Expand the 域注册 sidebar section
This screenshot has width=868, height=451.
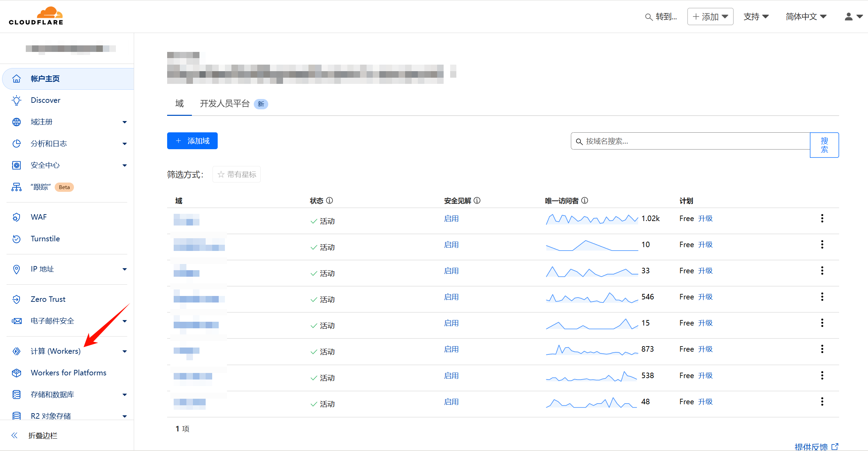click(x=124, y=122)
